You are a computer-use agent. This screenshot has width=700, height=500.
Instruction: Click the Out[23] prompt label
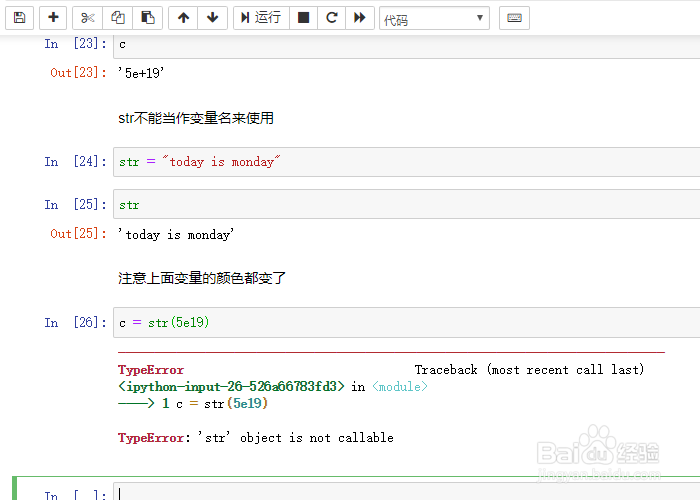pyautogui.click(x=78, y=72)
